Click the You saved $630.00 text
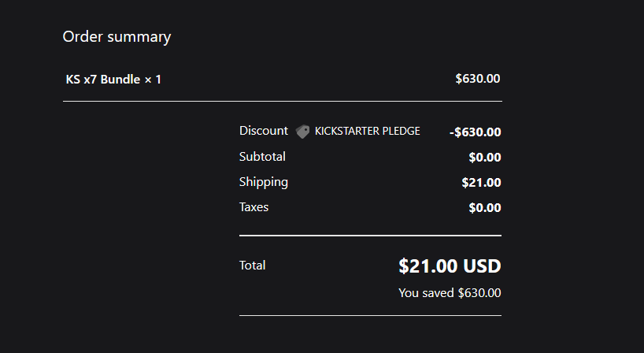 tap(450, 293)
